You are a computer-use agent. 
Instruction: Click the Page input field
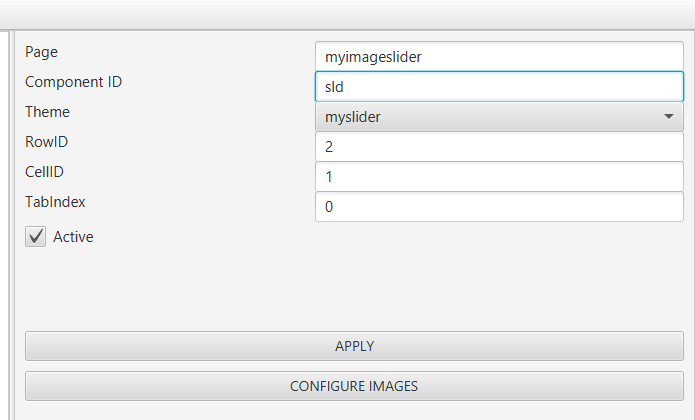(498, 57)
